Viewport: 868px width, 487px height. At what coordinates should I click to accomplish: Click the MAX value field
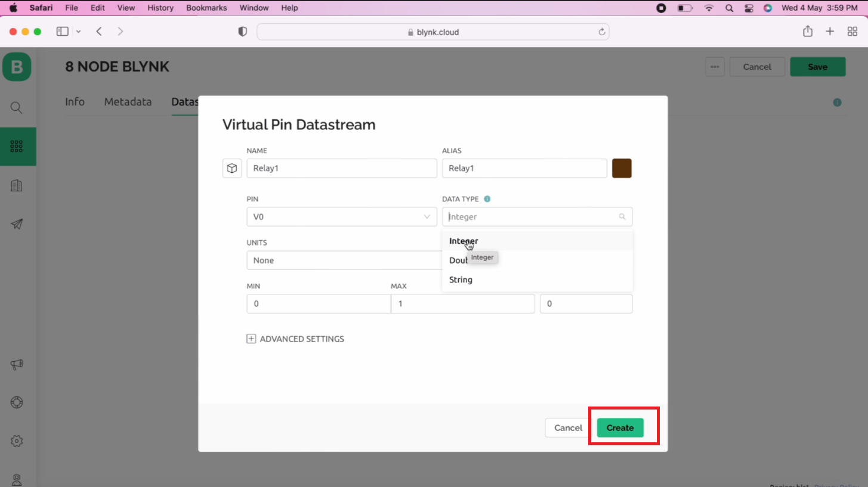tap(463, 304)
